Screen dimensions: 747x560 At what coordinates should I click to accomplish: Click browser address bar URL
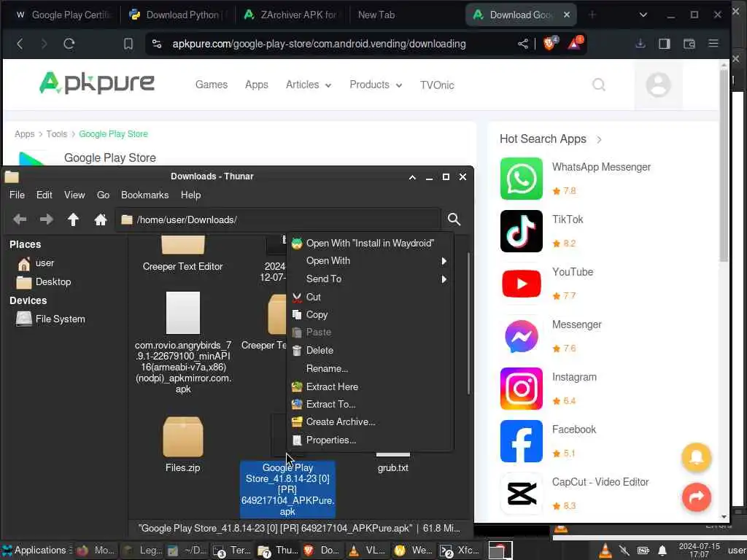coord(319,44)
